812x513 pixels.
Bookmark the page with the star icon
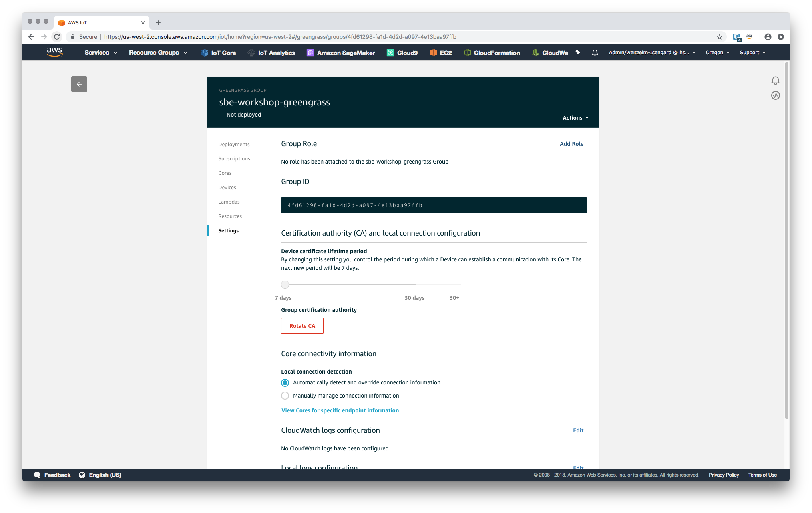[719, 37]
